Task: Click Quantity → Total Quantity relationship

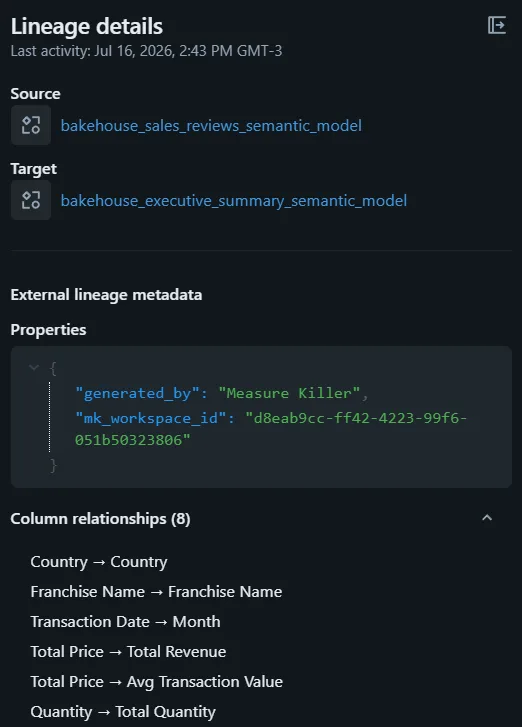Action: (123, 712)
